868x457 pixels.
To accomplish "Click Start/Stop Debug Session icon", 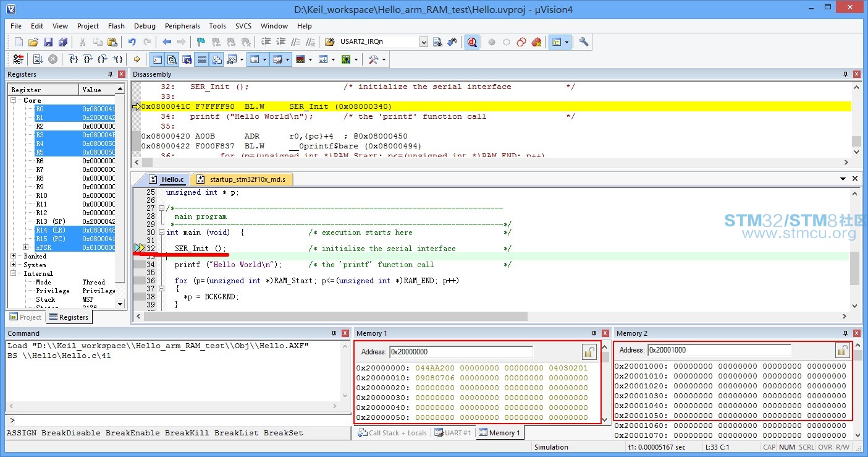I will click(x=472, y=42).
